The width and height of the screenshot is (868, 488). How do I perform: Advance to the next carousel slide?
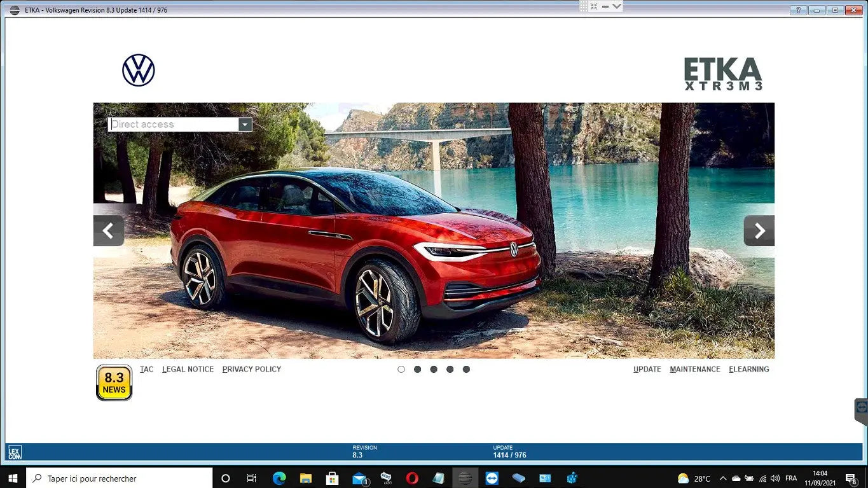(x=759, y=230)
